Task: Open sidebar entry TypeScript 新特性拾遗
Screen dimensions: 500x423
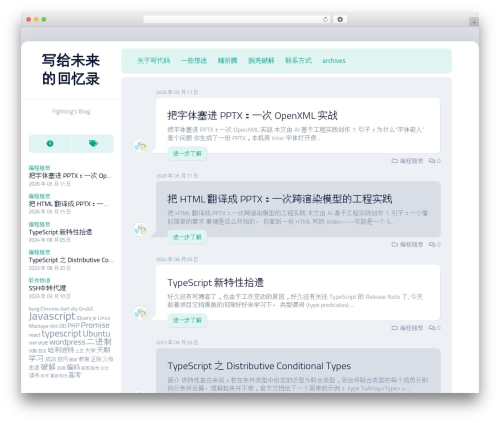Action: coord(60,232)
